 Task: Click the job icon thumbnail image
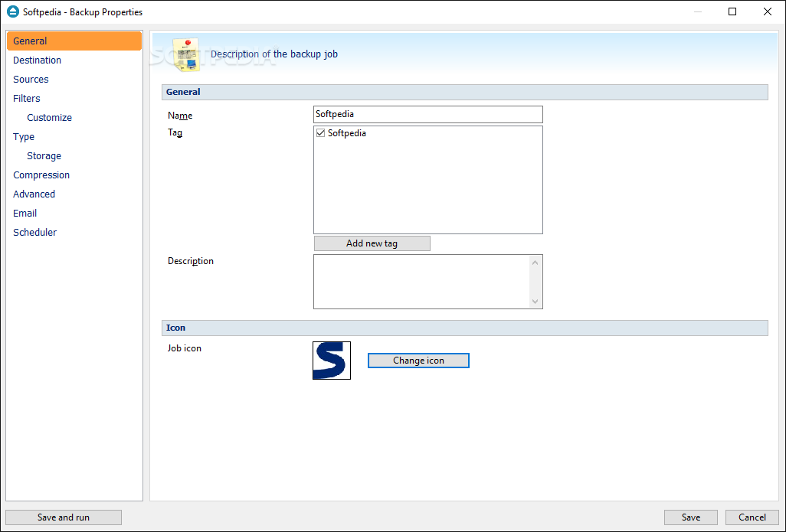click(332, 361)
